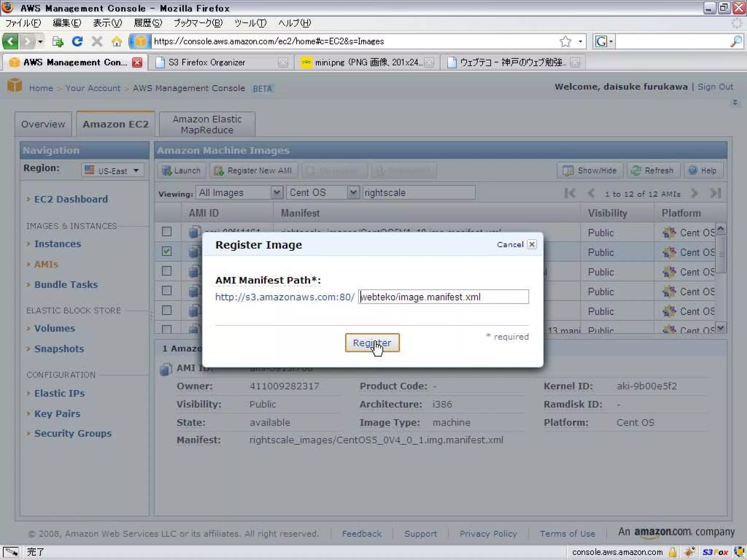Viewport: 747px width, 560px height.
Task: Open Bundle Tasks in navigation
Action: [x=66, y=285]
